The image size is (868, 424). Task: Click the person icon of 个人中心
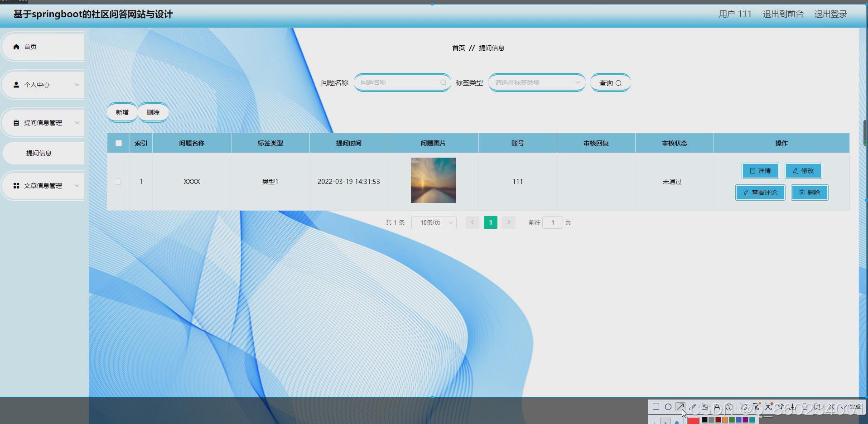16,85
